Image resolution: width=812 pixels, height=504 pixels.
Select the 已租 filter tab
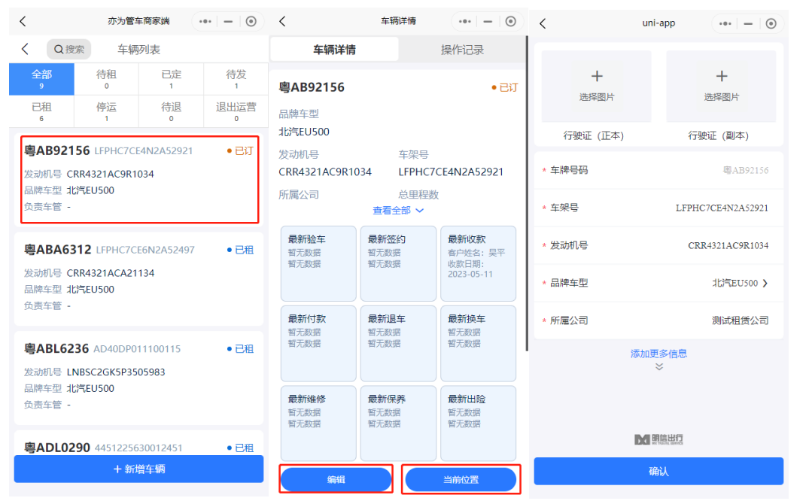pos(41,111)
